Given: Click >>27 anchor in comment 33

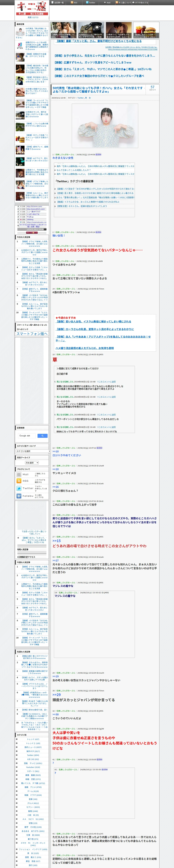Looking at the screenshot, I should 55,561.
